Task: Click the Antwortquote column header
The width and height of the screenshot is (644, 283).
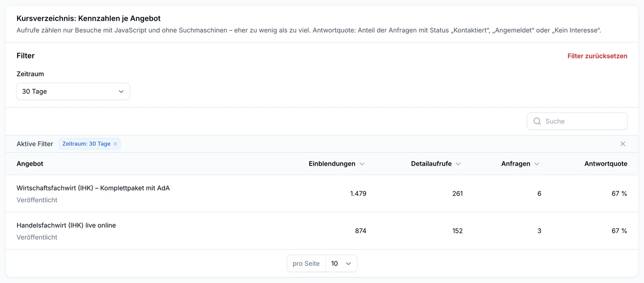Action: click(x=606, y=164)
